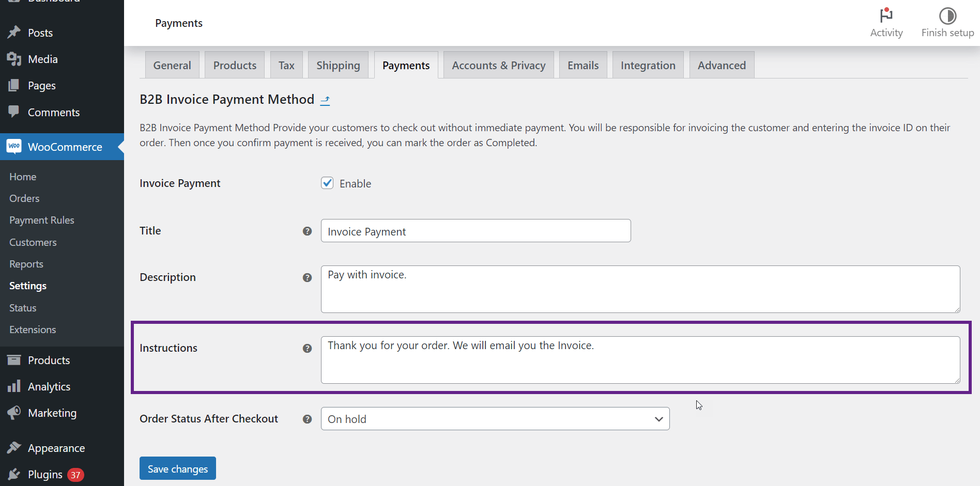Collapse the Settings submenu under WooCommerce
980x486 pixels.
point(27,285)
